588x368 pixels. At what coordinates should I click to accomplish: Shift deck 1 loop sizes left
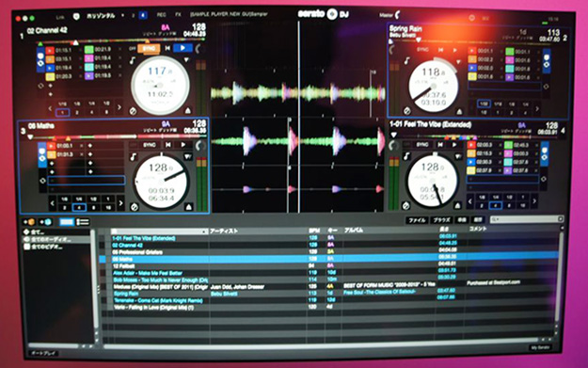50,108
